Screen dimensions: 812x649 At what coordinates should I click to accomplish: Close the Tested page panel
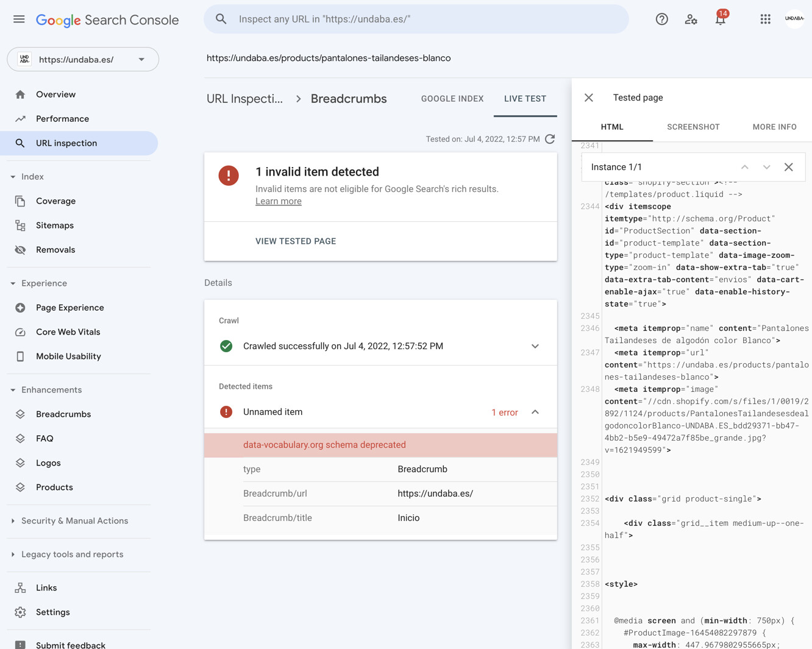click(588, 98)
